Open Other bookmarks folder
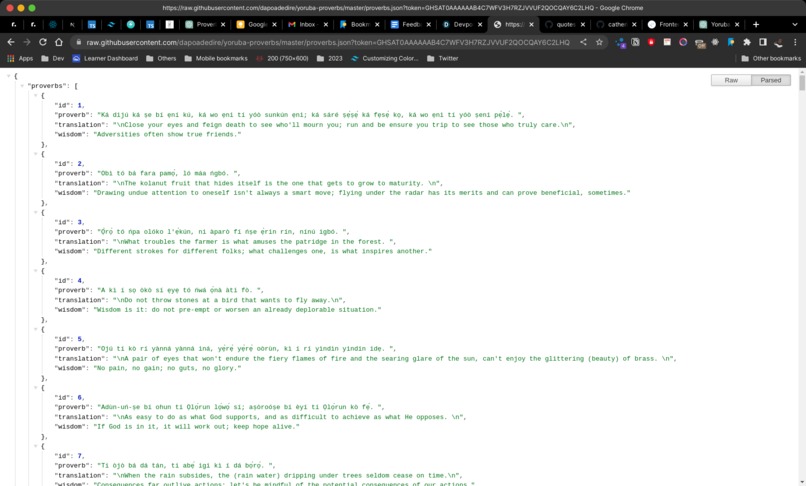 [771, 58]
